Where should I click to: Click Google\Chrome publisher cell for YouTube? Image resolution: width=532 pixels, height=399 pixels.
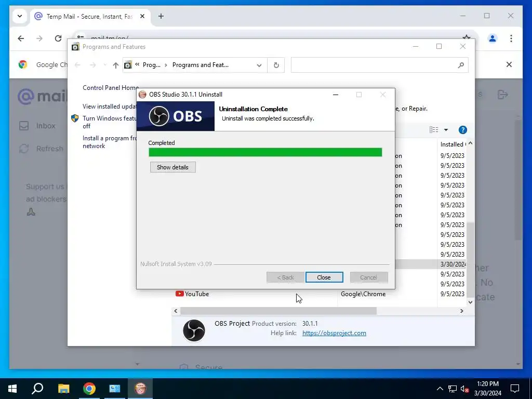point(363,294)
